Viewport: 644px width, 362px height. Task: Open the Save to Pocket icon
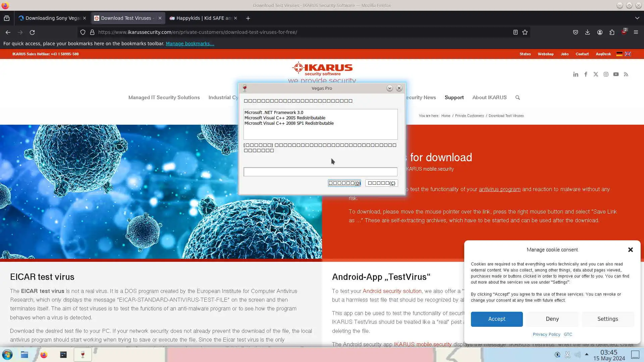575,32
